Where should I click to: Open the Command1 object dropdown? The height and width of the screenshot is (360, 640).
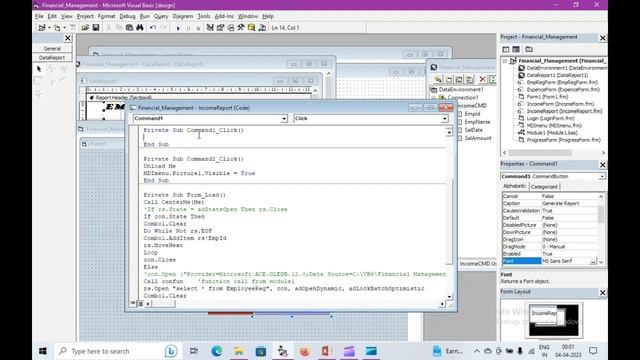click(x=284, y=118)
